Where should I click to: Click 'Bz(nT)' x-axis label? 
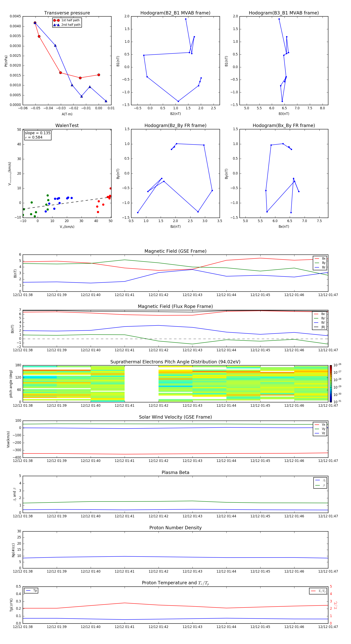175,227
